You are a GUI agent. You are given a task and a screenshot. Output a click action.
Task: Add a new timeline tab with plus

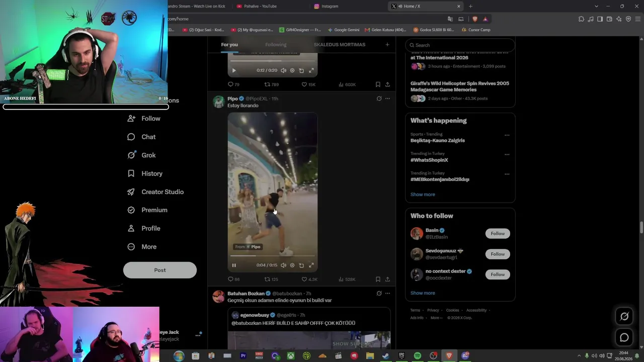(x=387, y=45)
